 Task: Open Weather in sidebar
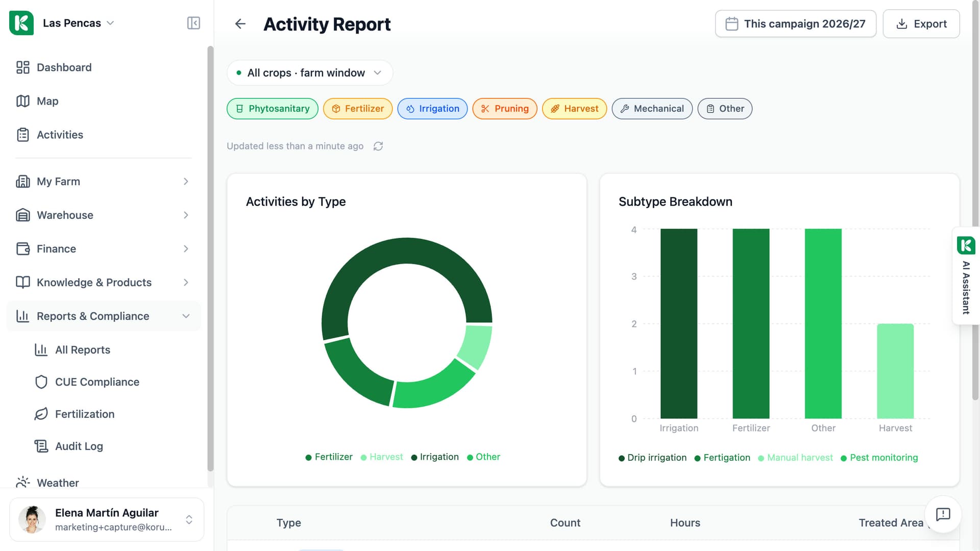(x=104, y=482)
